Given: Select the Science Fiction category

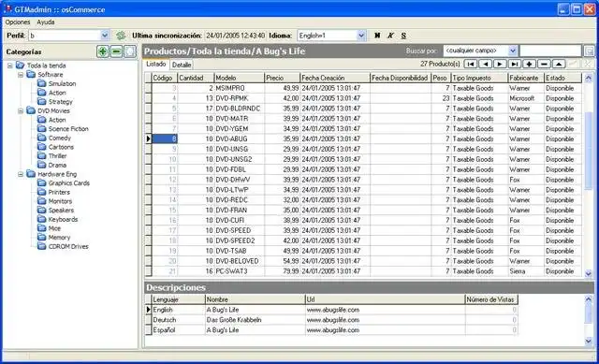Looking at the screenshot, I should tap(68, 129).
